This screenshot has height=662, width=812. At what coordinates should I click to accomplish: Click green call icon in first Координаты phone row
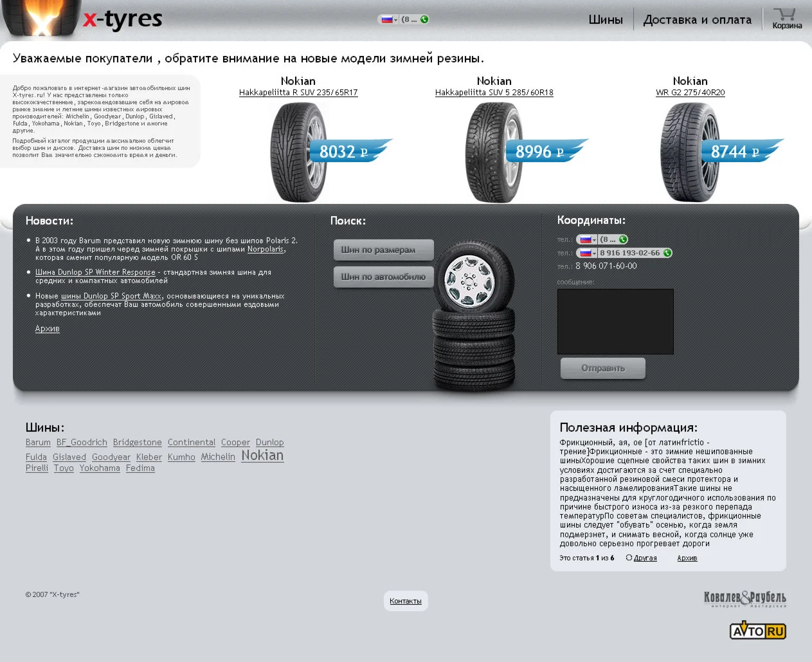point(623,239)
